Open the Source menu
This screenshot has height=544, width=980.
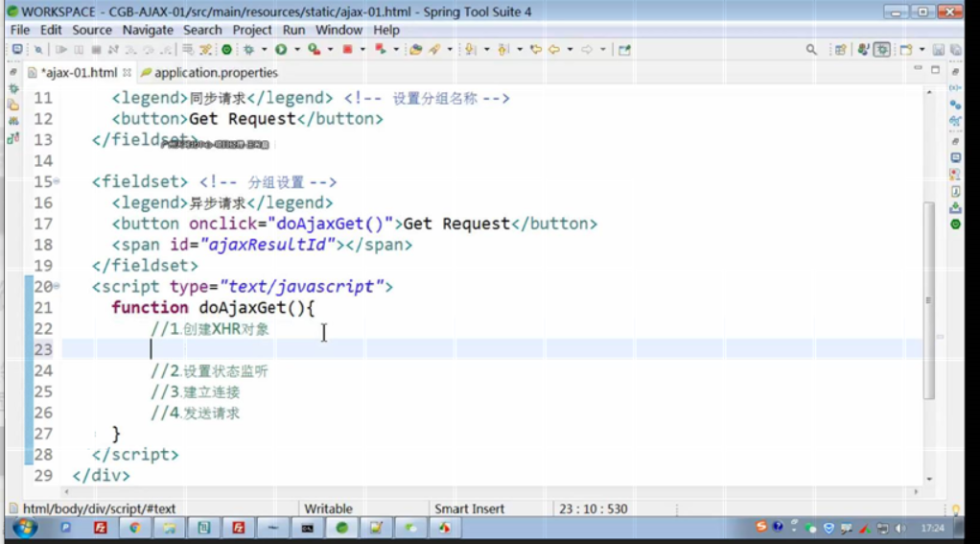tap(92, 30)
